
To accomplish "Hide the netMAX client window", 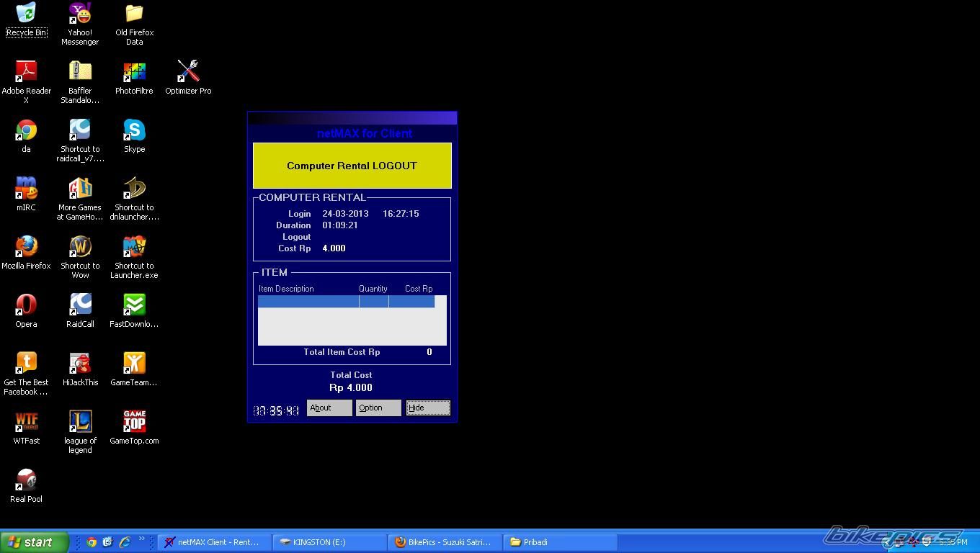I will pyautogui.click(x=427, y=408).
